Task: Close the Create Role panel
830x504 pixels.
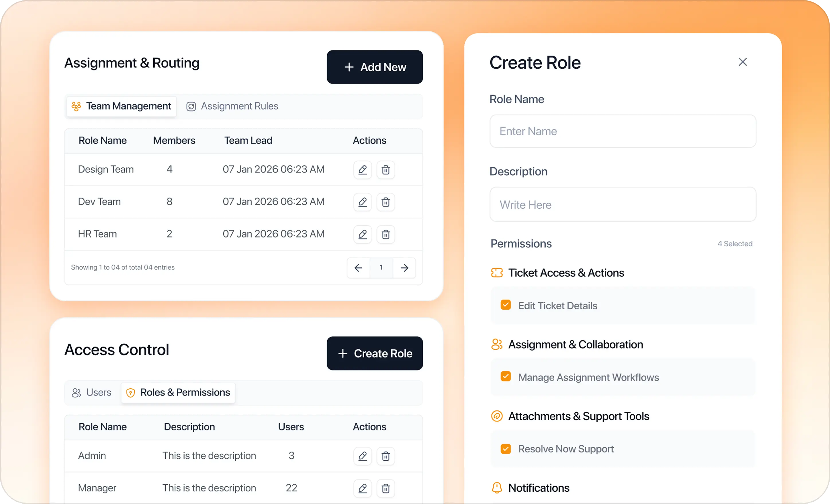Action: (x=742, y=62)
